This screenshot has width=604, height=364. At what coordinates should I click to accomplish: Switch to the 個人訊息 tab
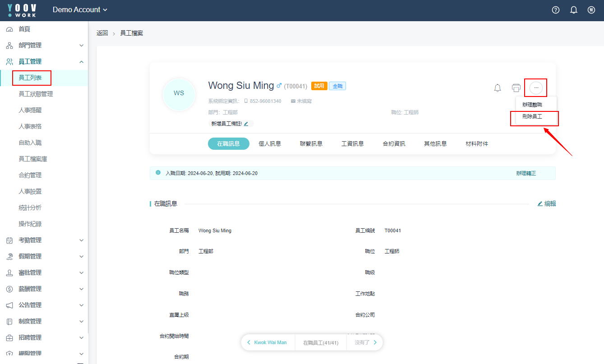click(x=270, y=144)
